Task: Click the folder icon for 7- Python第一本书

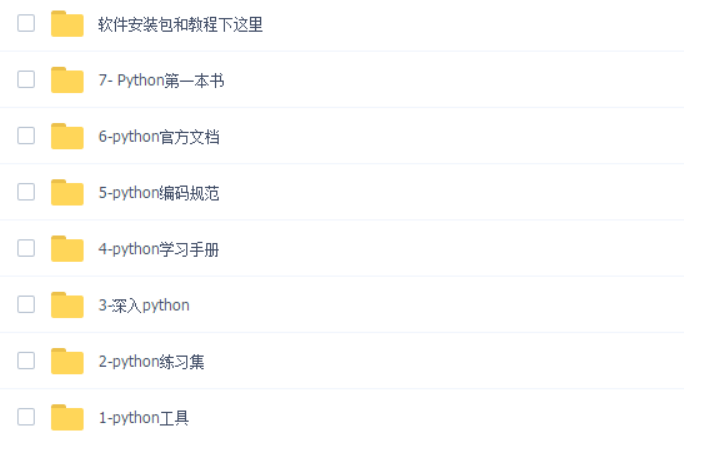Action: point(67,80)
